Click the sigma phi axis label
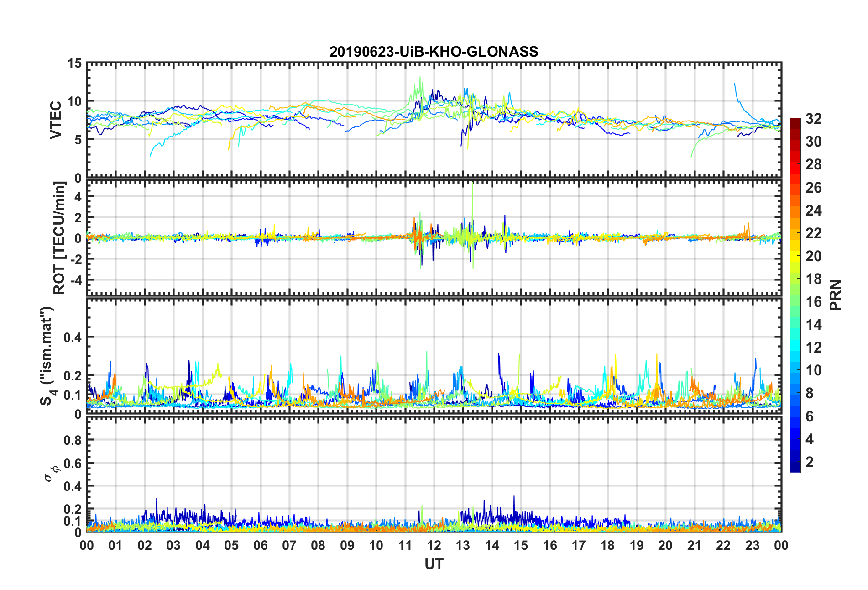This screenshot has width=868, height=590. click(x=51, y=474)
